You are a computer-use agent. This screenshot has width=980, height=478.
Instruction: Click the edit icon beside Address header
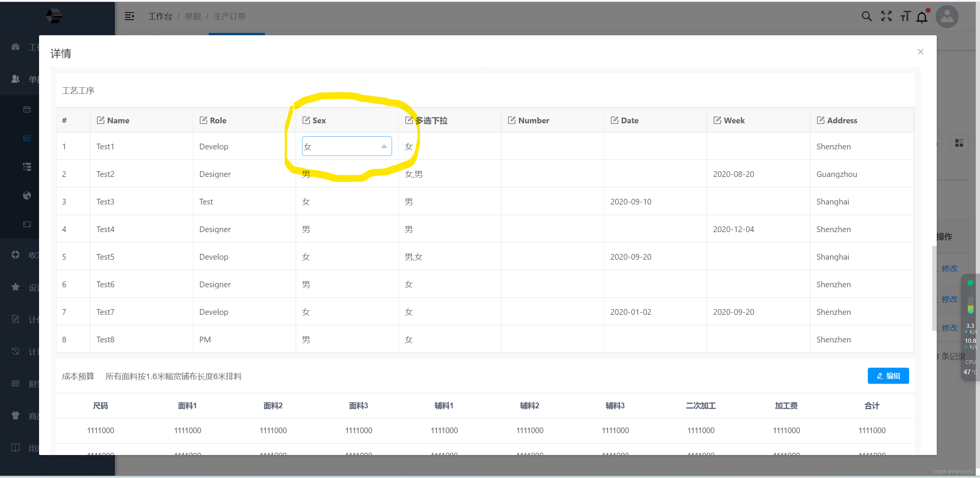(820, 120)
